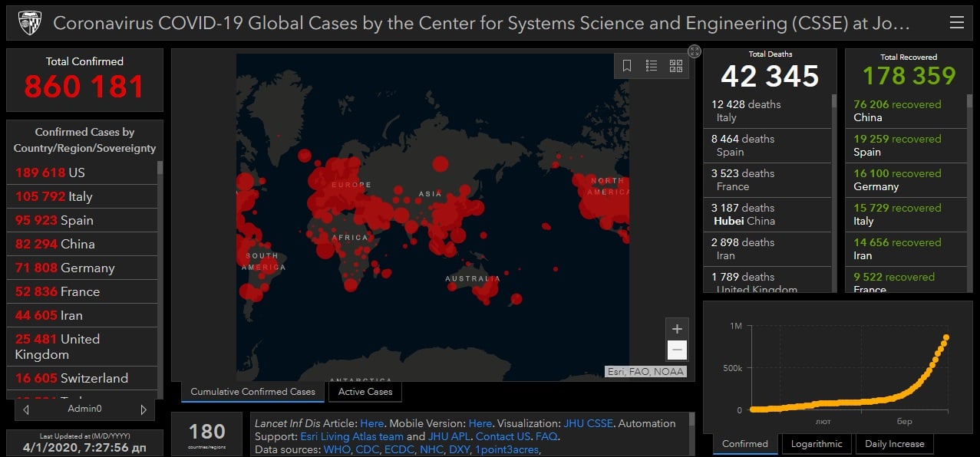980x457 pixels.
Task: Open the basemap gallery grid icon
Action: pyautogui.click(x=676, y=66)
